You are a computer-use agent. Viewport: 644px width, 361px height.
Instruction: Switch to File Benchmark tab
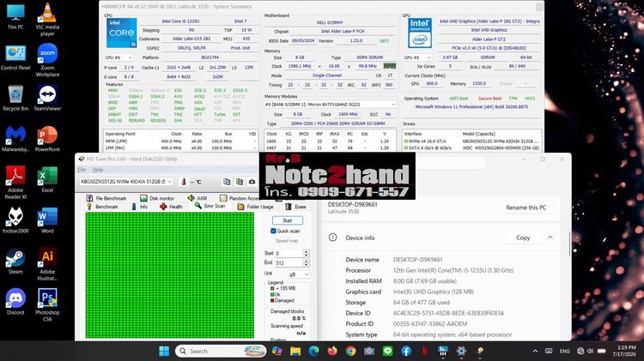pos(106,198)
